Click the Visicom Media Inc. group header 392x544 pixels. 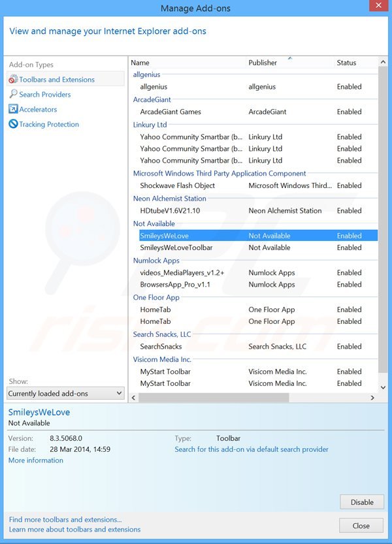click(162, 359)
